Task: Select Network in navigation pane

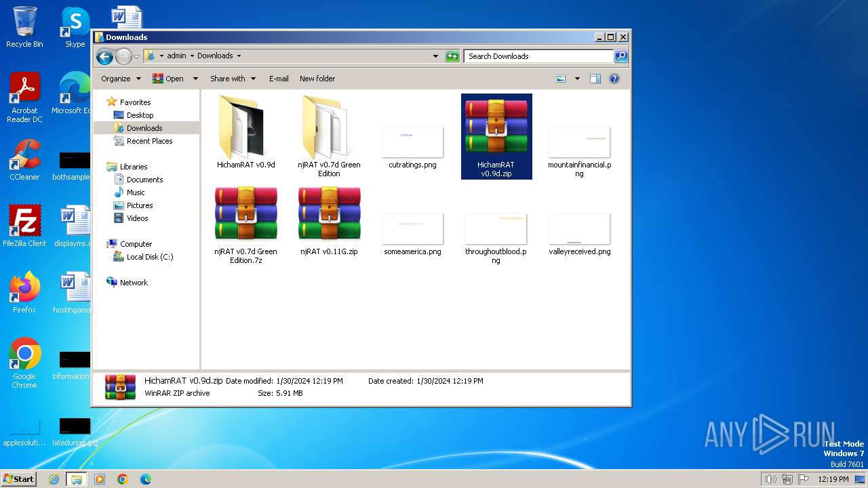Action: [134, 283]
